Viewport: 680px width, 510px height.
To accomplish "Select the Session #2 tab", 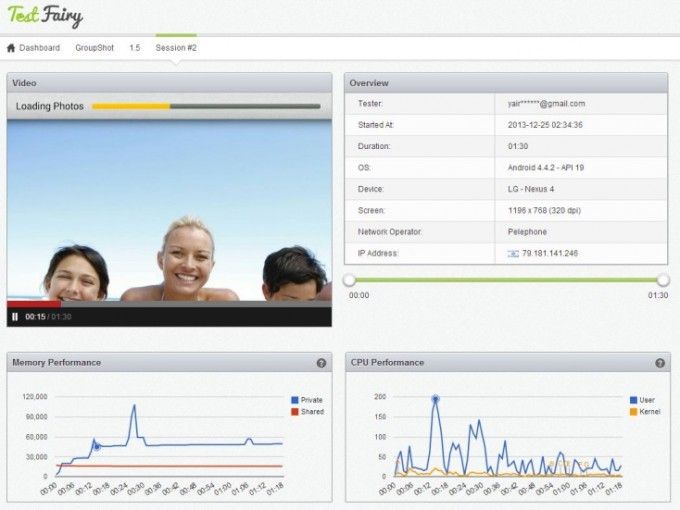I will [x=176, y=48].
